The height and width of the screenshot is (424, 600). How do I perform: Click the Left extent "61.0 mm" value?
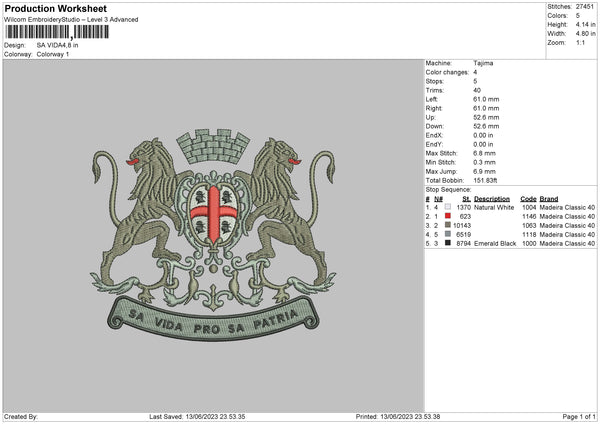[x=486, y=99]
